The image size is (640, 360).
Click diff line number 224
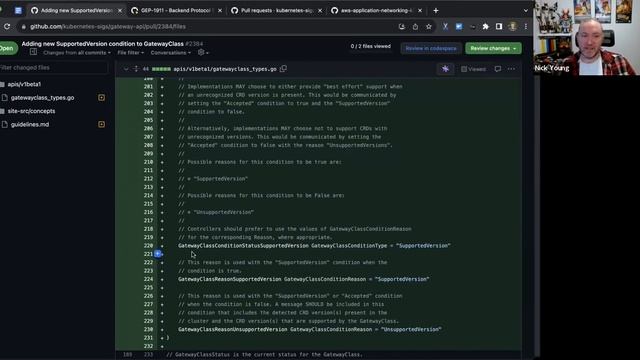pyautogui.click(x=148, y=279)
